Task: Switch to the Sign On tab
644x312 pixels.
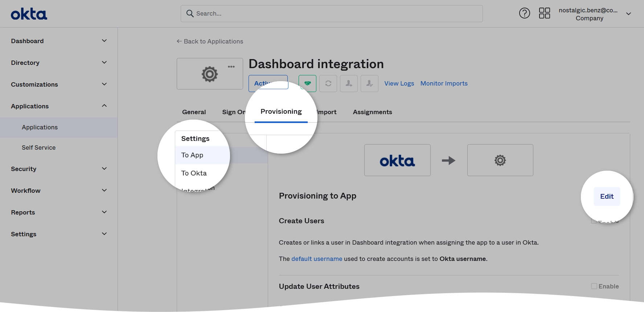Action: pos(234,112)
